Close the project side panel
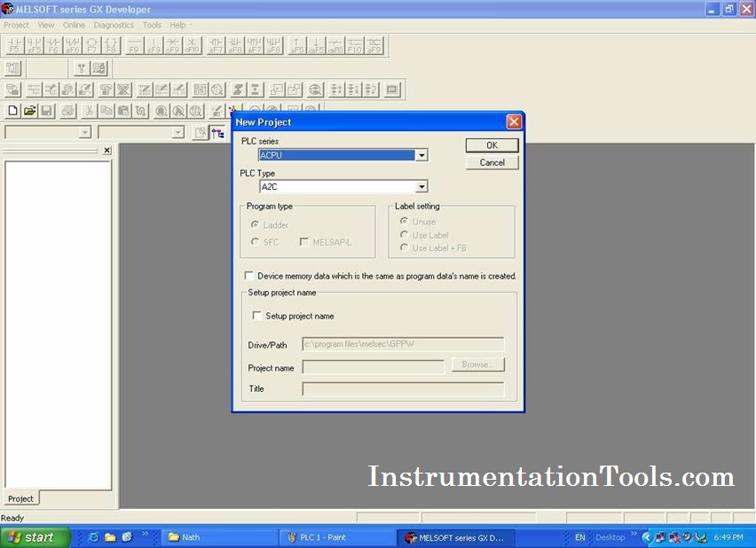756x548 pixels. pos(107,151)
